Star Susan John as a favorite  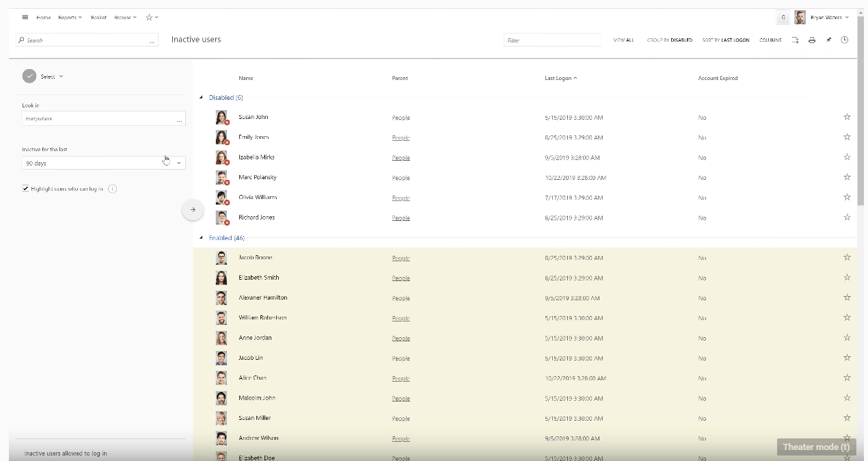click(x=847, y=117)
